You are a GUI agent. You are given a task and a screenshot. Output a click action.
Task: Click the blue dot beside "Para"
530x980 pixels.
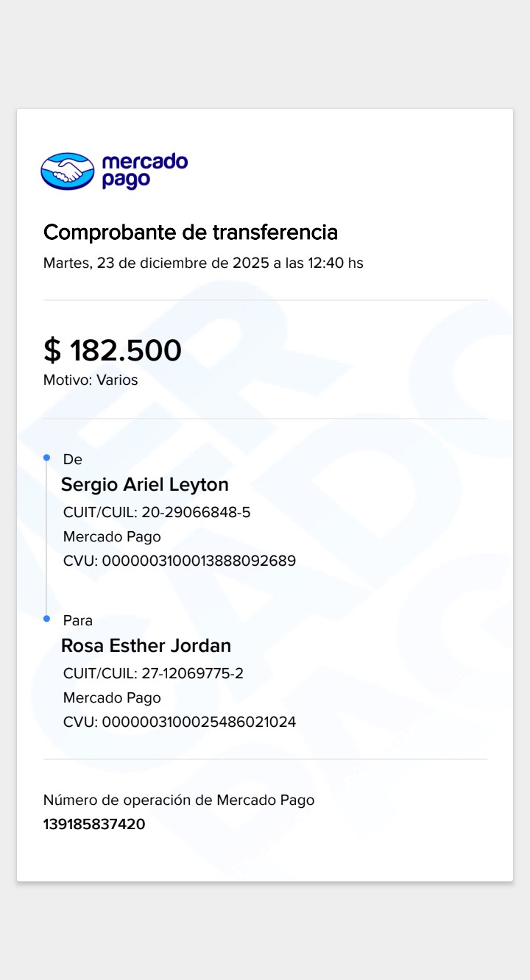pos(46,619)
